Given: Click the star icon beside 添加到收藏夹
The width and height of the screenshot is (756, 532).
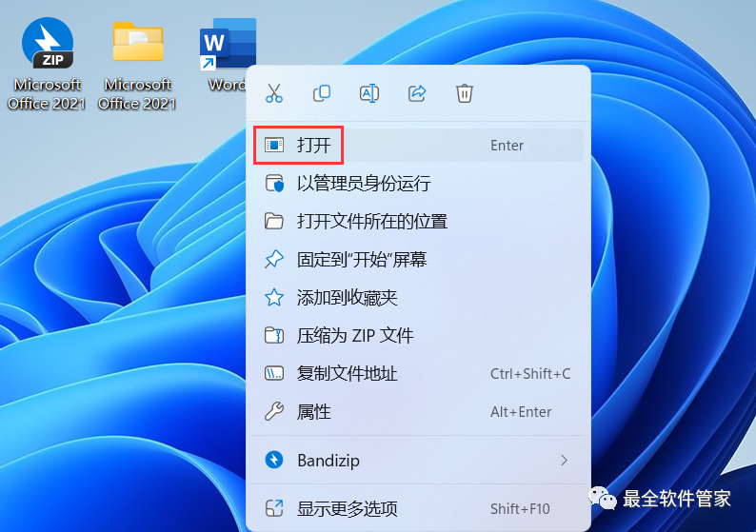Looking at the screenshot, I should point(274,297).
